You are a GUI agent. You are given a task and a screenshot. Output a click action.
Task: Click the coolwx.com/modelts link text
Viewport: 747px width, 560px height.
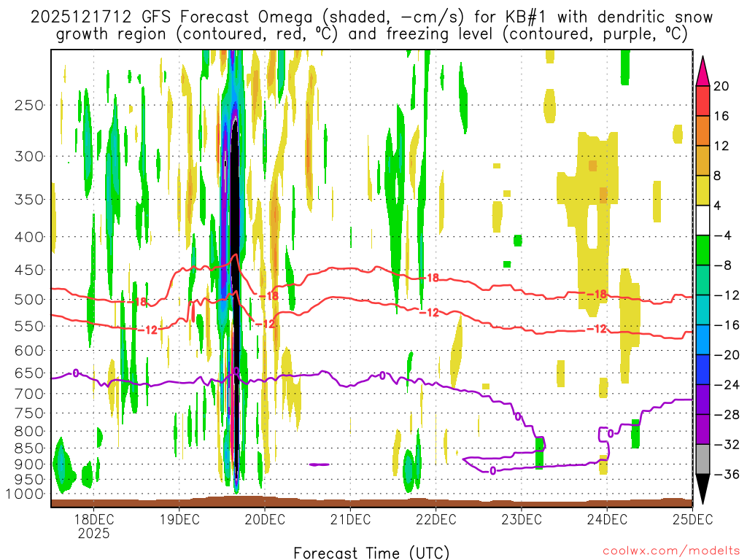tap(672, 551)
